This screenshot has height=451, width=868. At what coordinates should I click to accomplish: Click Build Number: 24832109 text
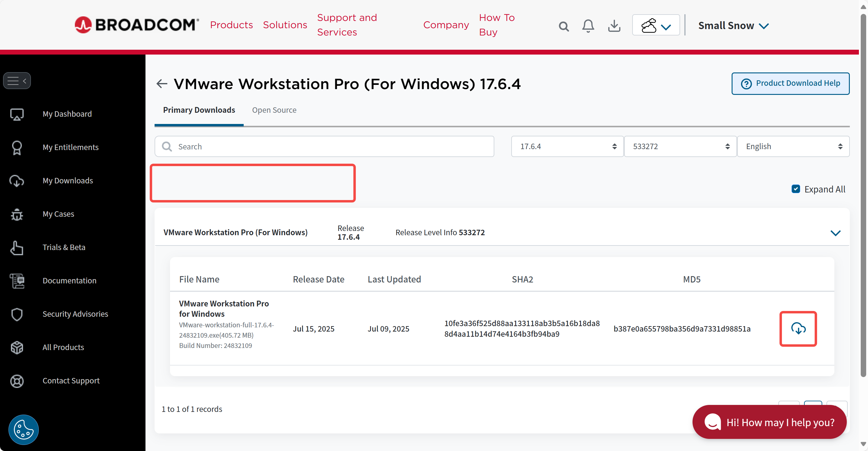click(216, 346)
